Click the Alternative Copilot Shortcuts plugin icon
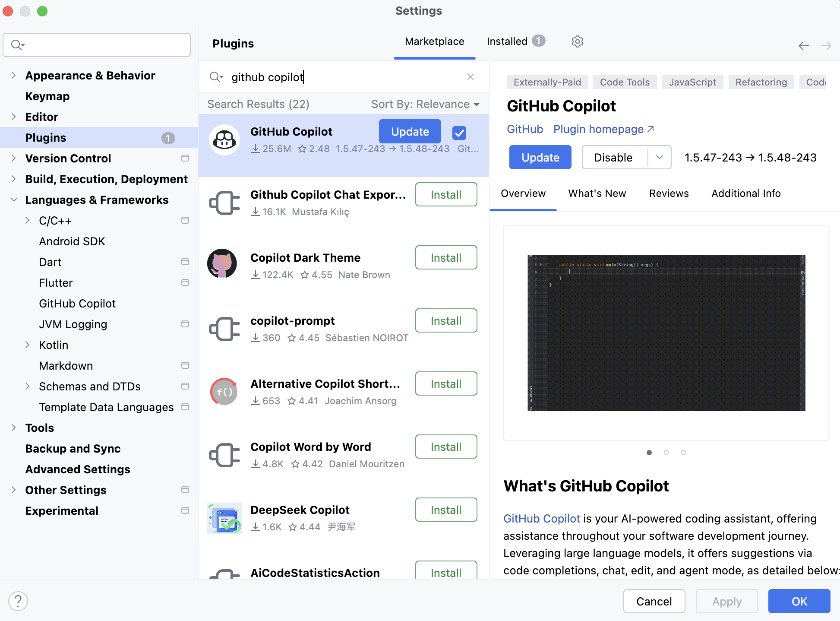 pos(224,392)
